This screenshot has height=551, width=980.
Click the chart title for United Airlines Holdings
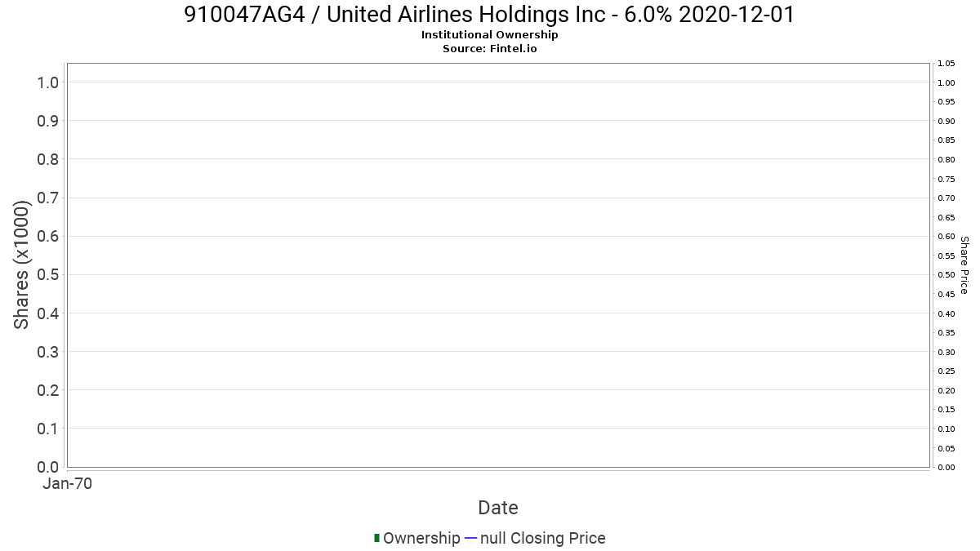click(490, 15)
